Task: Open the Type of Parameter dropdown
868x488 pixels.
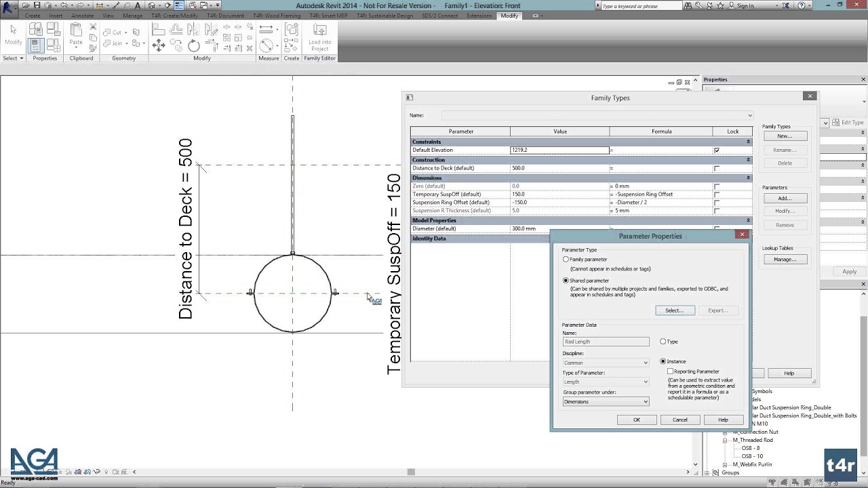Action: click(x=606, y=382)
